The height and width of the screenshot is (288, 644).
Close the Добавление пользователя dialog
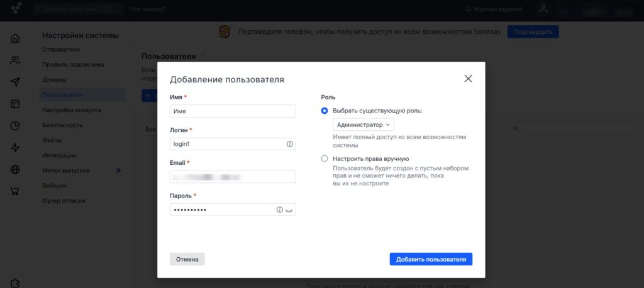click(468, 79)
